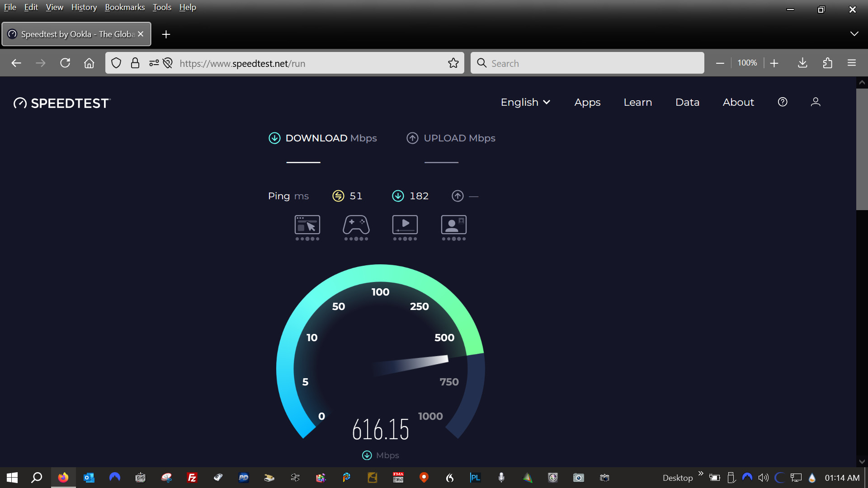Click the web browsing quality icon
Screen dimensions: 868x488
click(x=307, y=225)
